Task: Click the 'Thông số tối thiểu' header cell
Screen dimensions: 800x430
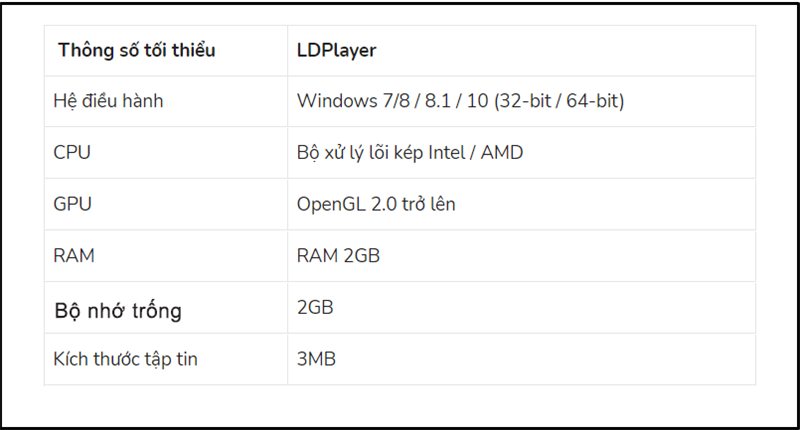Action: click(x=136, y=50)
